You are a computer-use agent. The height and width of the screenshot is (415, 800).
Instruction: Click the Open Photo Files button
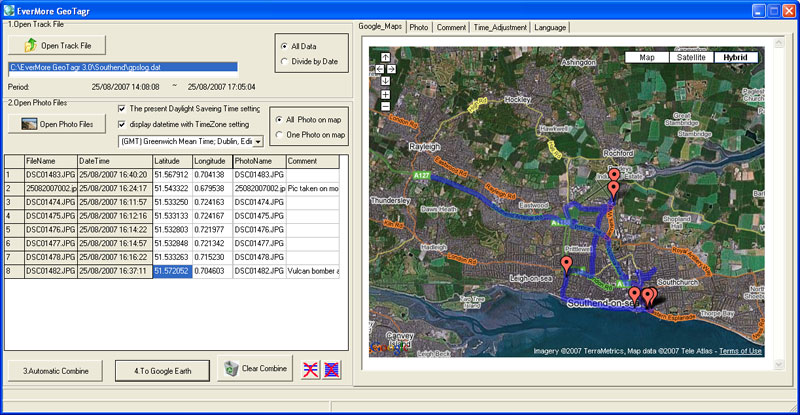[x=57, y=124]
